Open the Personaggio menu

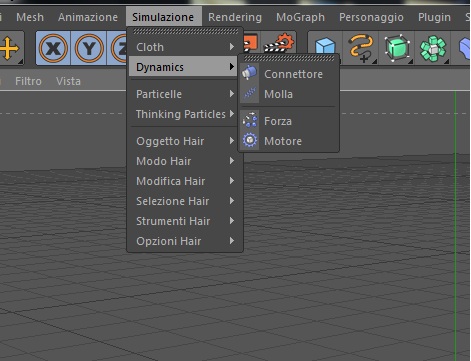pyautogui.click(x=371, y=17)
